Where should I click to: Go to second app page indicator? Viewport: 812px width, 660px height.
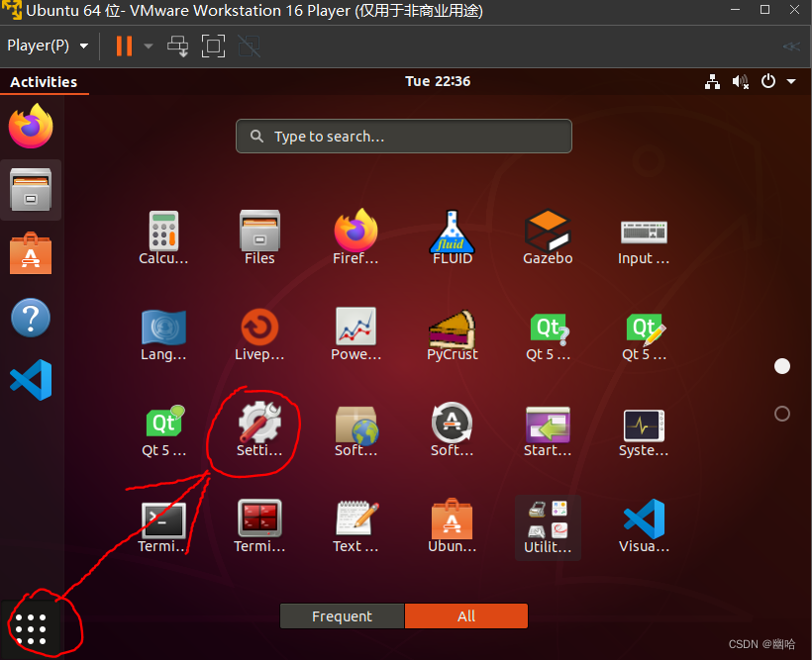click(782, 414)
